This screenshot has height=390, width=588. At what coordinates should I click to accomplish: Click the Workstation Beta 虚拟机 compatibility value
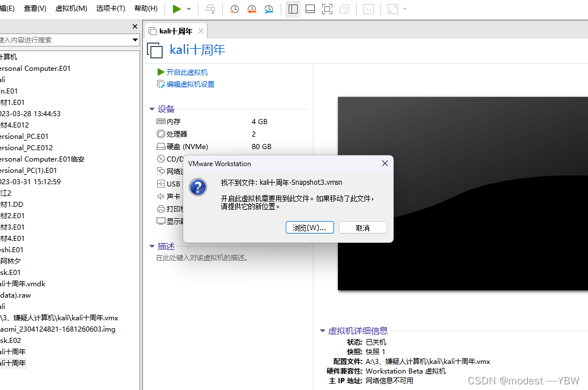tap(406, 371)
